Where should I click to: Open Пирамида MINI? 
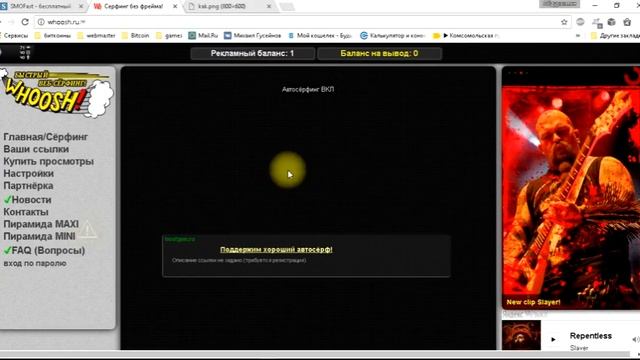tap(39, 237)
